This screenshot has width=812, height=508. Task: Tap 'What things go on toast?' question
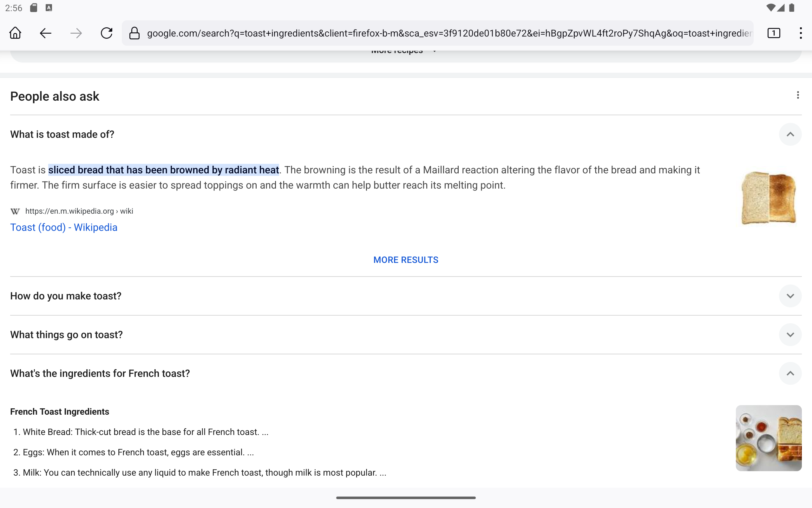[66, 335]
